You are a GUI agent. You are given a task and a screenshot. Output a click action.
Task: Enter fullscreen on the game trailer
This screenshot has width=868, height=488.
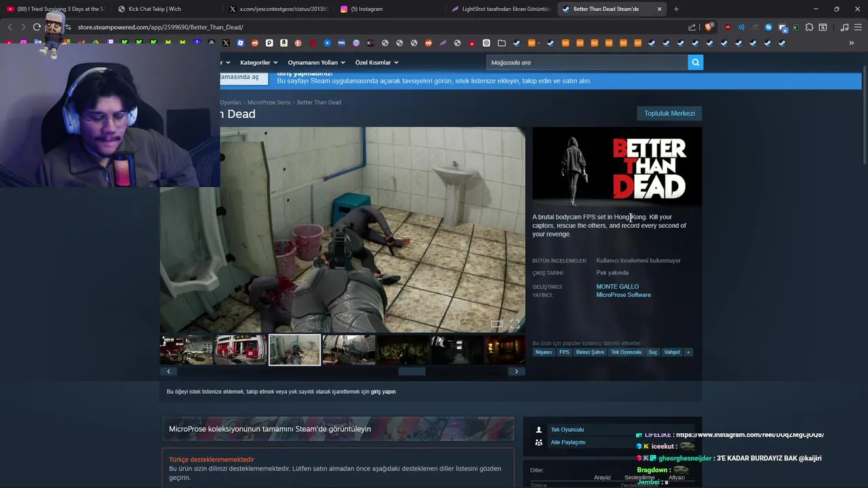point(515,324)
